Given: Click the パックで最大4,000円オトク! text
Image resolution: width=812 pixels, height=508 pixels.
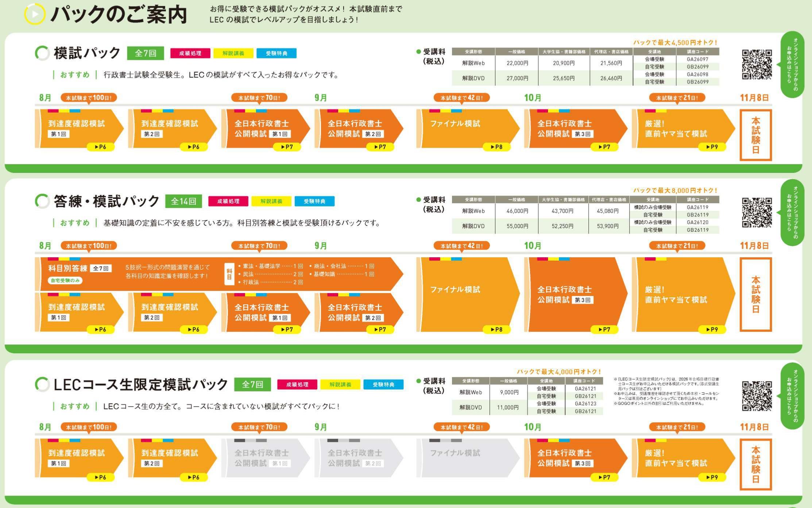Looking at the screenshot, I should 559,372.
